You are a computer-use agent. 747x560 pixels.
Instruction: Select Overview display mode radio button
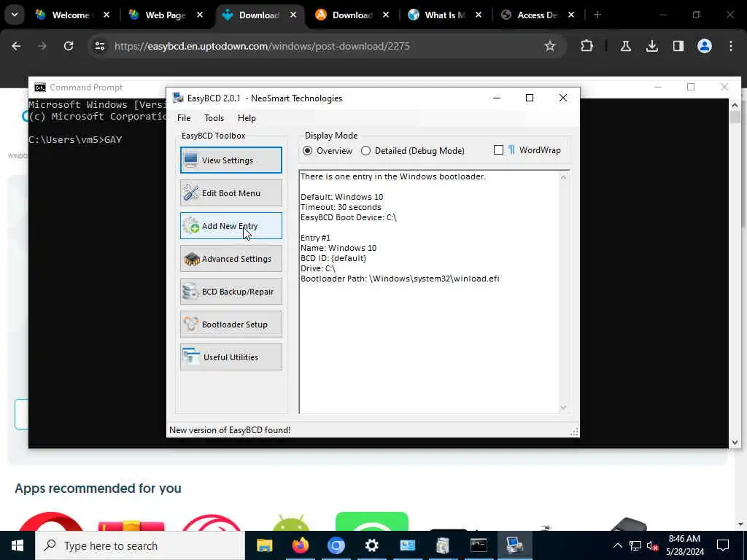pyautogui.click(x=308, y=150)
